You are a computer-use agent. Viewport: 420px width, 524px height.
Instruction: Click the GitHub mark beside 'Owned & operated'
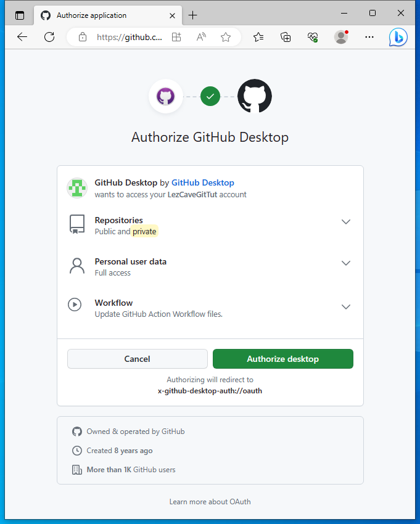pos(77,432)
